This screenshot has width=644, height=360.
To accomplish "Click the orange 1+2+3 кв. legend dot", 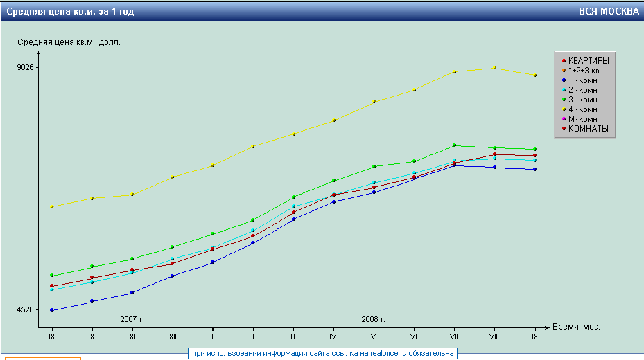I will (564, 71).
